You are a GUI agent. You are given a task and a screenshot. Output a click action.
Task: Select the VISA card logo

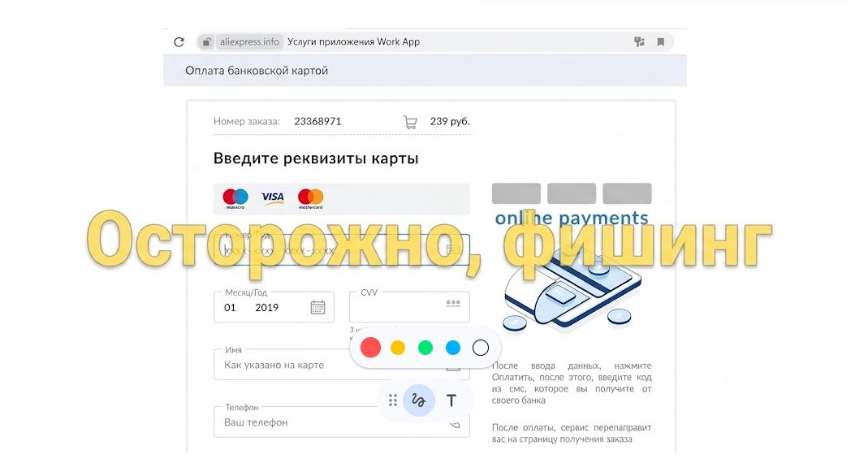pyautogui.click(x=272, y=198)
